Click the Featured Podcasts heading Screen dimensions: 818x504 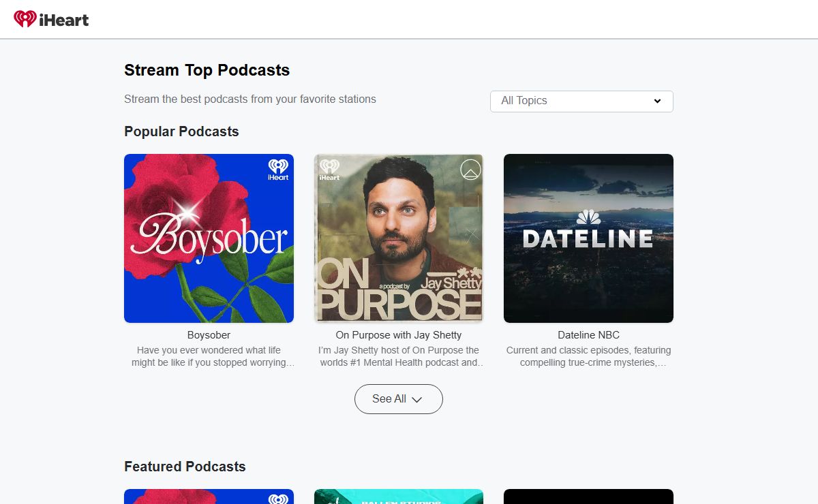[185, 467]
